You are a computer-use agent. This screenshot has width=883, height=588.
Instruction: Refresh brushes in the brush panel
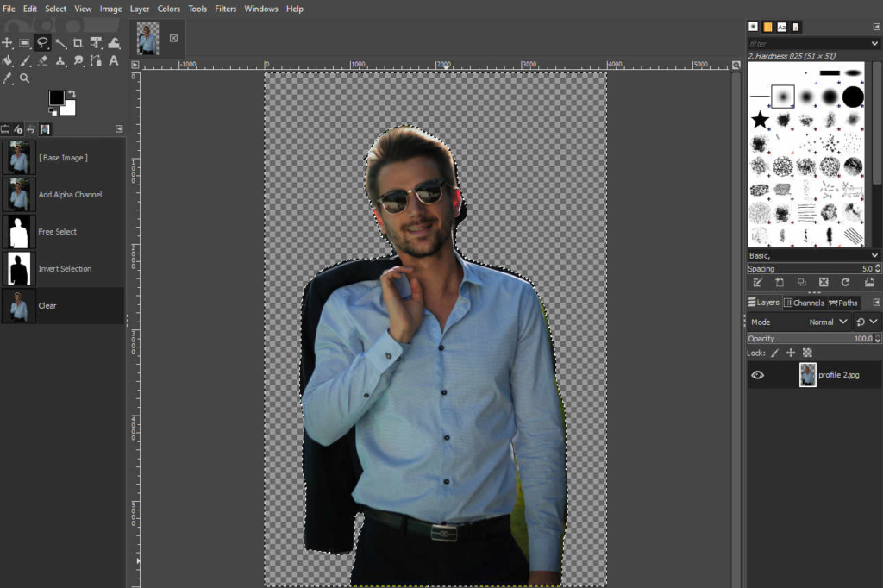click(x=845, y=282)
